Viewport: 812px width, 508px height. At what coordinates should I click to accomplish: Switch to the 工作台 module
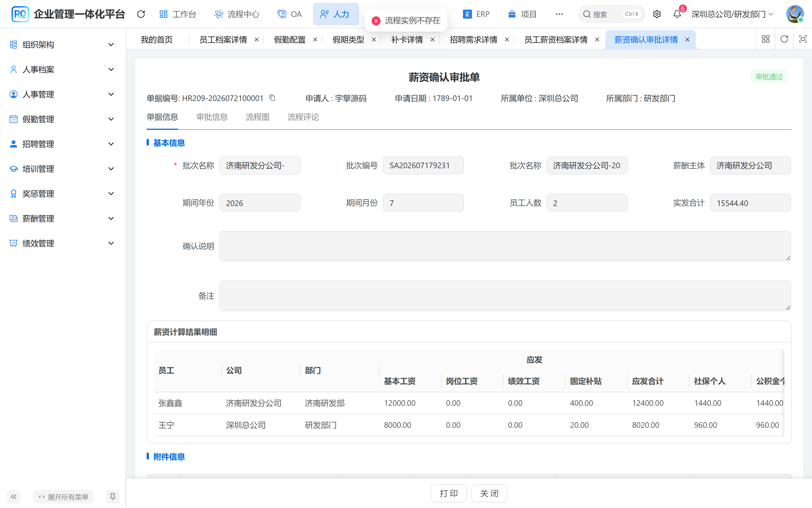point(178,14)
